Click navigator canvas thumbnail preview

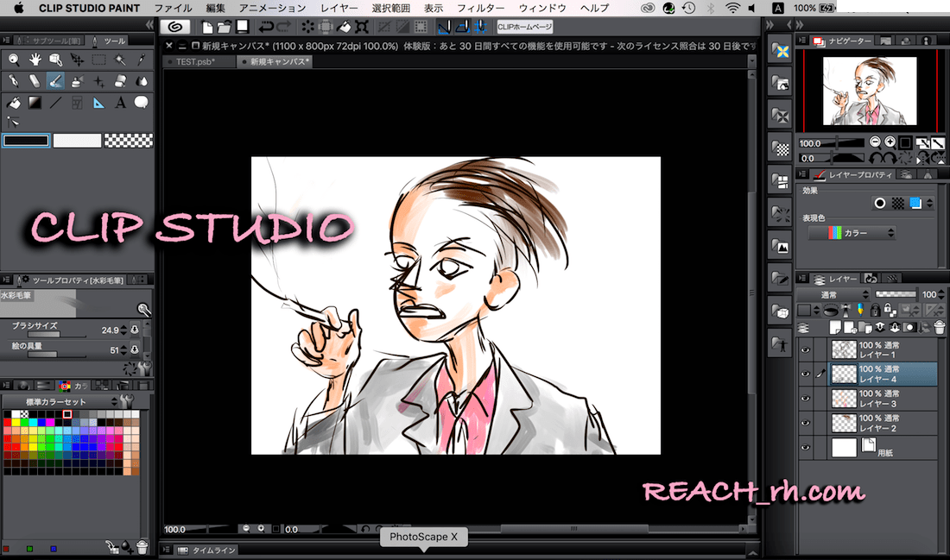pyautogui.click(x=870, y=91)
